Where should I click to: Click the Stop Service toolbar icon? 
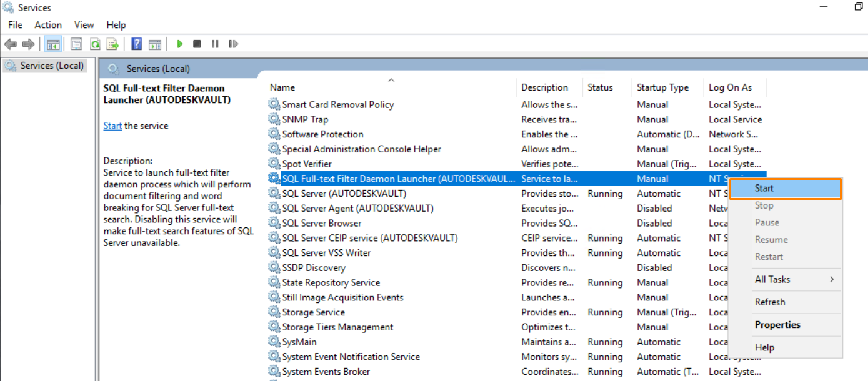pyautogui.click(x=197, y=44)
